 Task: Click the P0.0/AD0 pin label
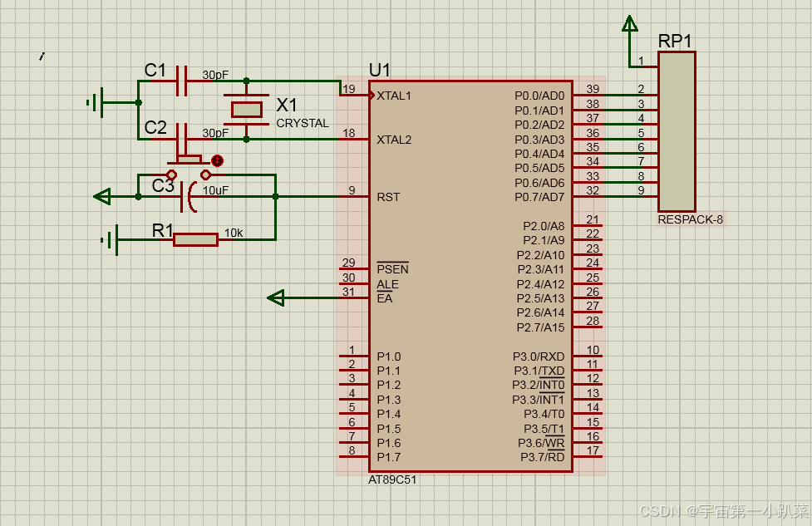click(539, 96)
